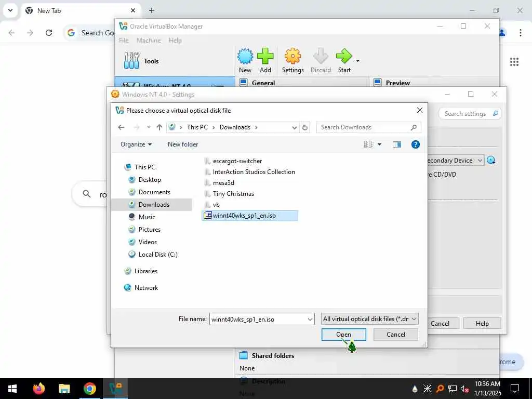Go back in the file dialog

click(121, 127)
